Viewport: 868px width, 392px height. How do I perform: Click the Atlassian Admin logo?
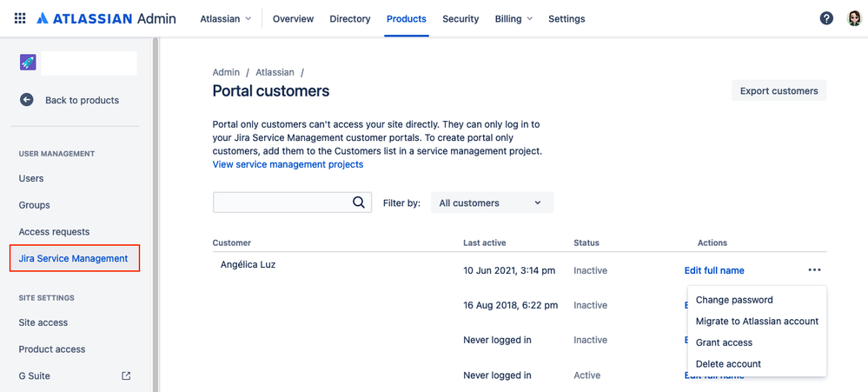pyautogui.click(x=106, y=19)
